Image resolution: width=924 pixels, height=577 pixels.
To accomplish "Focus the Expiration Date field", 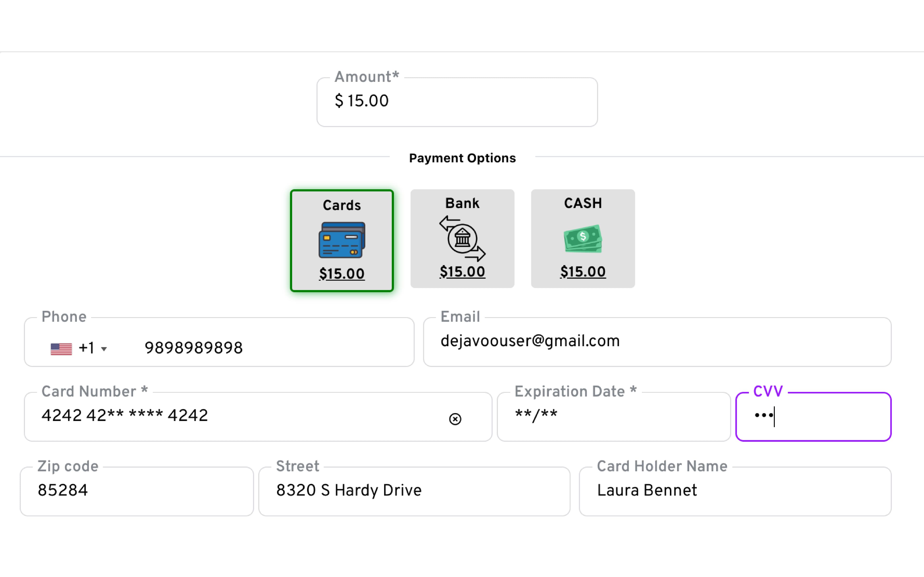I will (x=613, y=416).
